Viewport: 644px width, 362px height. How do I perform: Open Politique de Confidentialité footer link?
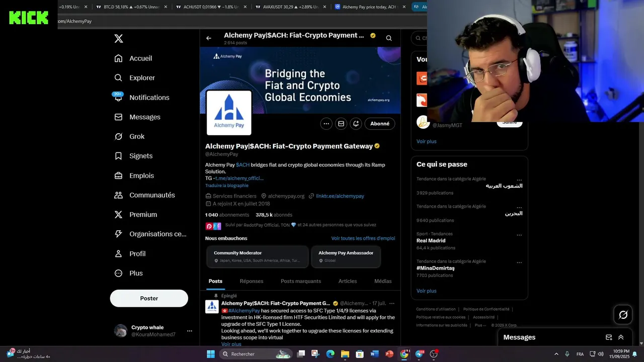[x=486, y=309]
